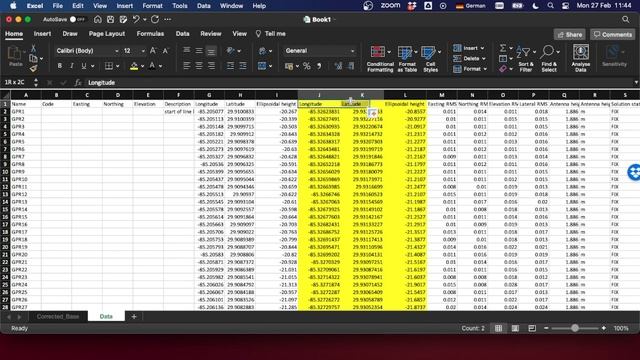640x360 pixels.
Task: Click the Undo arrow icon
Action: [x=136, y=19]
